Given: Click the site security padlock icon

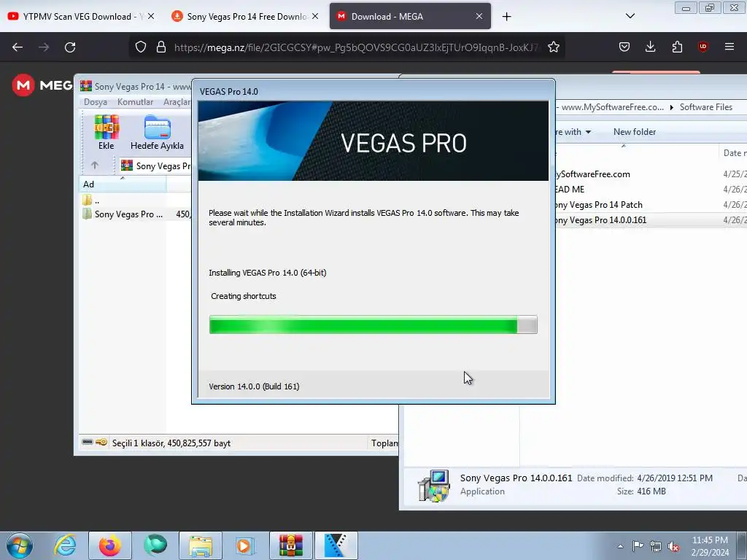Looking at the screenshot, I should pos(161,47).
